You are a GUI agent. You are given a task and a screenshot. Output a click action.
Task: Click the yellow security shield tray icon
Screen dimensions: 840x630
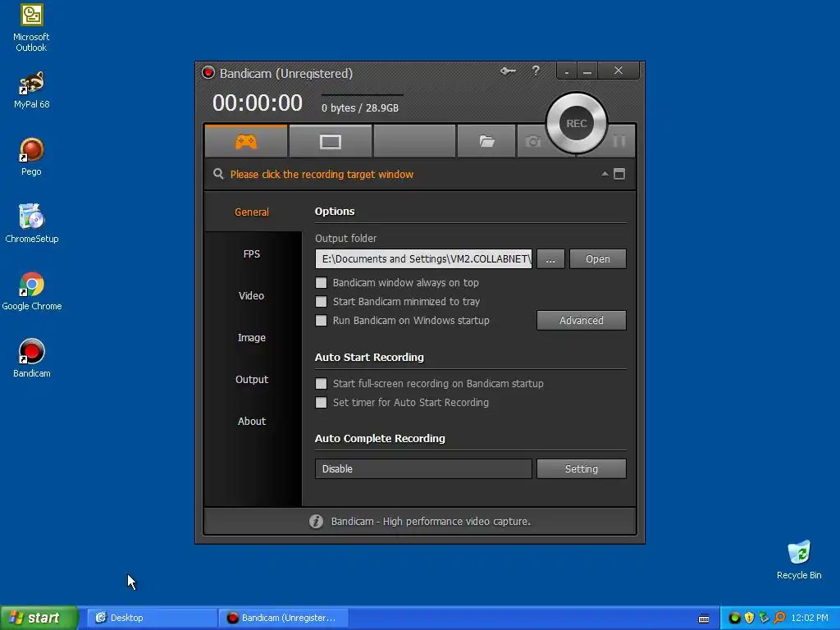click(x=749, y=618)
